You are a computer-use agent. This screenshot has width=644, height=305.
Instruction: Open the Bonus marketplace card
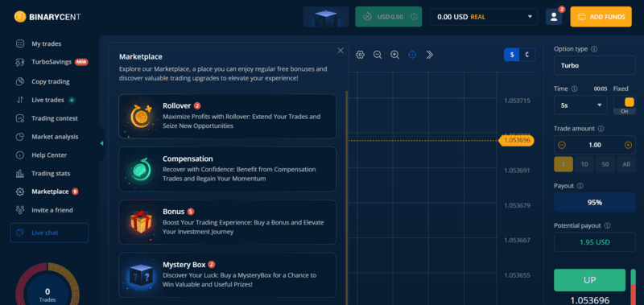(227, 222)
